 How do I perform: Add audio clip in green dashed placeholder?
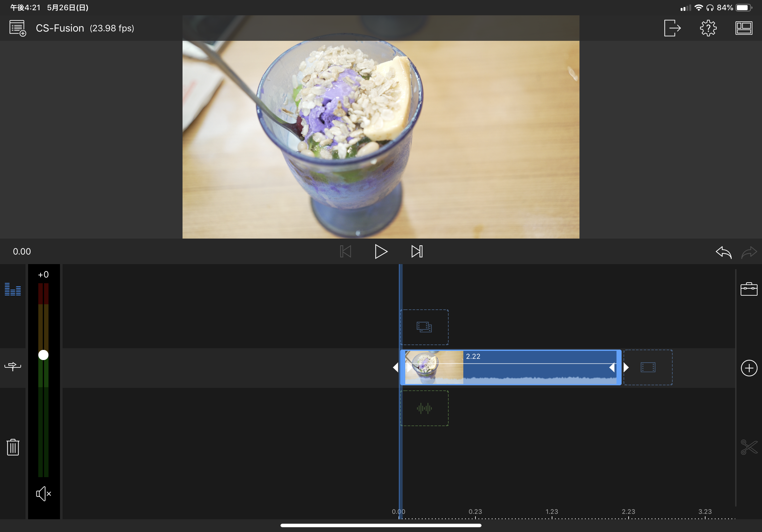(424, 408)
